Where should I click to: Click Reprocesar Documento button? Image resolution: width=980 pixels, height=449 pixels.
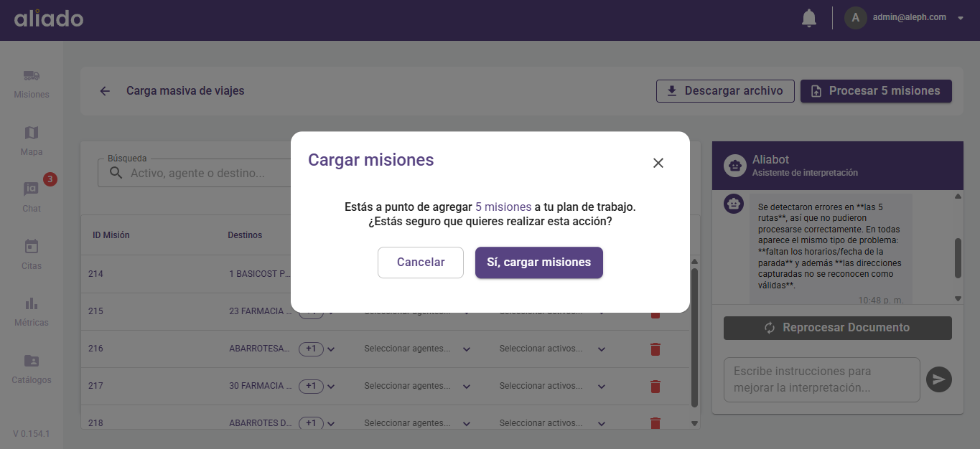click(837, 328)
